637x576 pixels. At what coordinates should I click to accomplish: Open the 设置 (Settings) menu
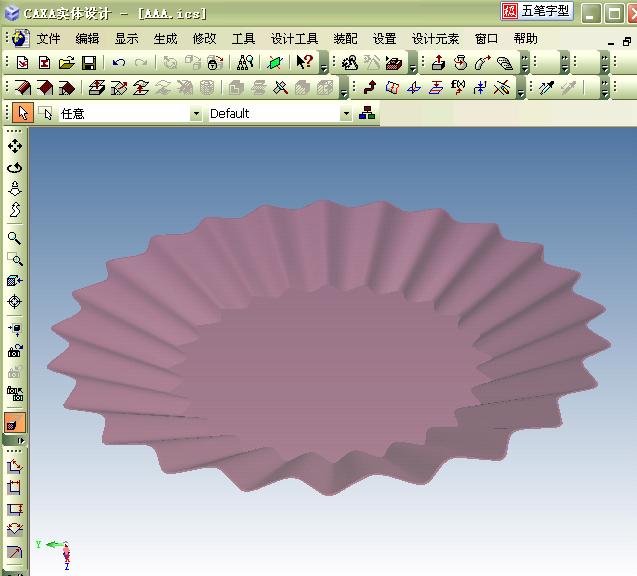tap(384, 39)
